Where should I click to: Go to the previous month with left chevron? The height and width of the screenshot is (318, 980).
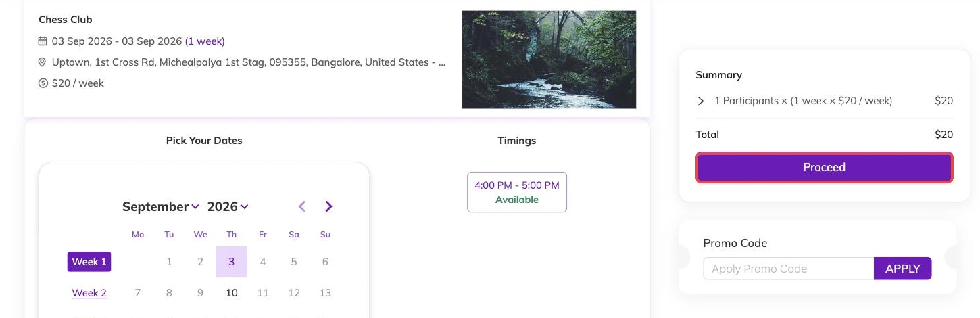(x=302, y=206)
